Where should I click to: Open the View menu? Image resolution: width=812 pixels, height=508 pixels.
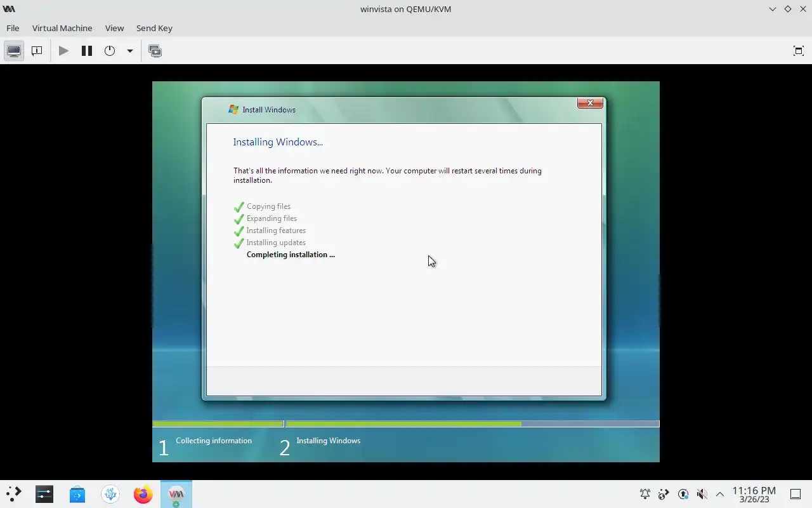pos(114,28)
